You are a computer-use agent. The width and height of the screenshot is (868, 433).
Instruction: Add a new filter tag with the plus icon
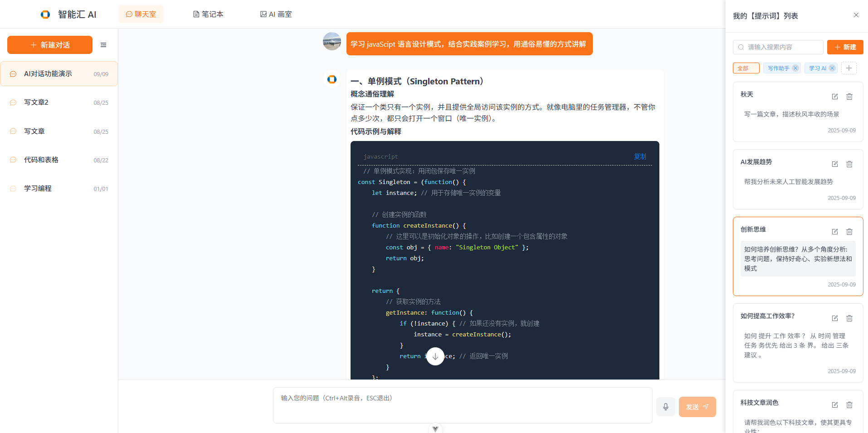pos(849,68)
